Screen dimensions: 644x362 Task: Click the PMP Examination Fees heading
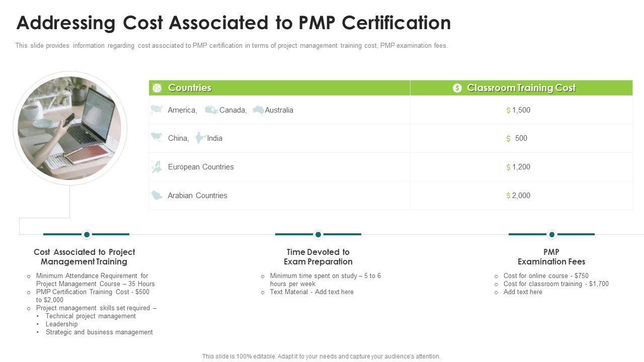coord(551,257)
